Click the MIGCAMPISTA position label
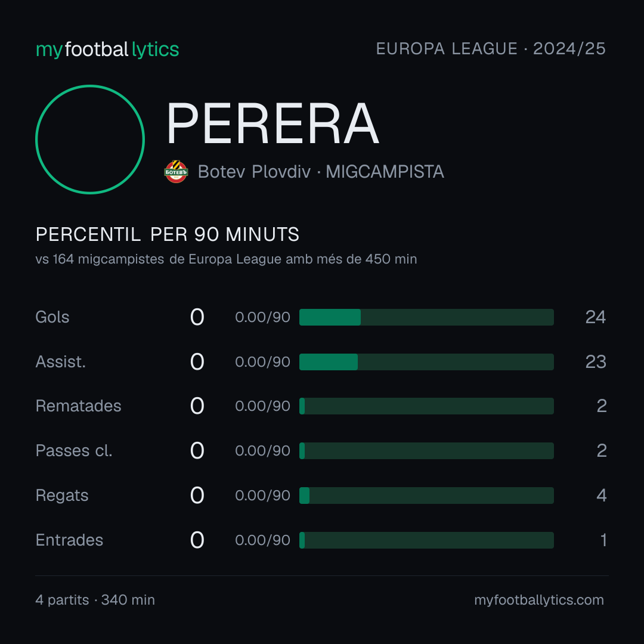This screenshot has width=644, height=644. 385,172
